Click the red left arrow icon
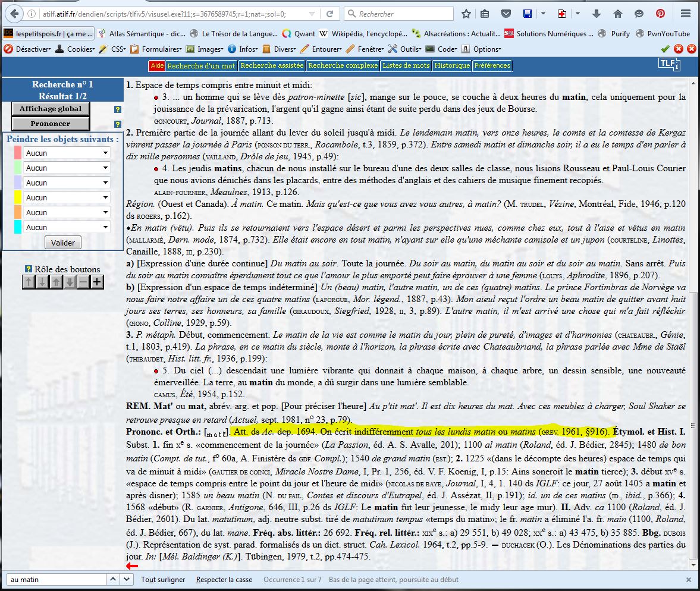 tap(132, 565)
